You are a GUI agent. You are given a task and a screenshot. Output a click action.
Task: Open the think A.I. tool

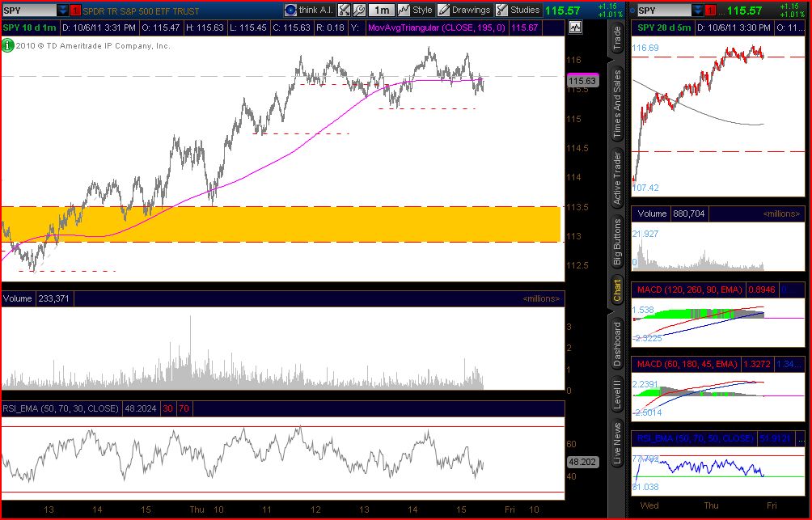point(309,10)
